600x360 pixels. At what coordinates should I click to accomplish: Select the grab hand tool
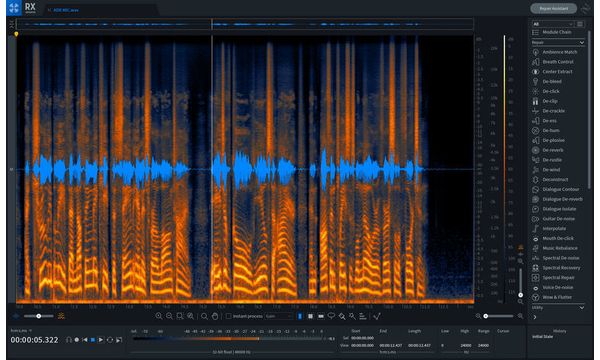[x=215, y=316]
